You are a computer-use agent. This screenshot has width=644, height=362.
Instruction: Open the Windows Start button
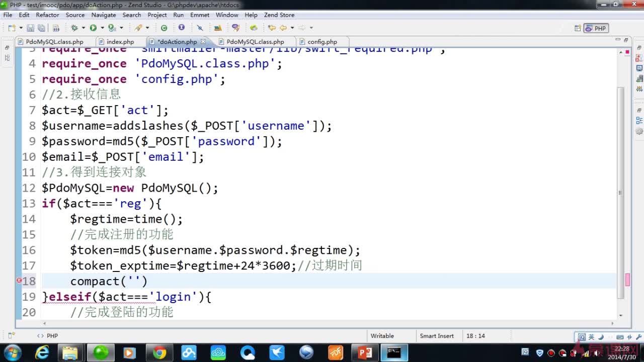click(12, 353)
